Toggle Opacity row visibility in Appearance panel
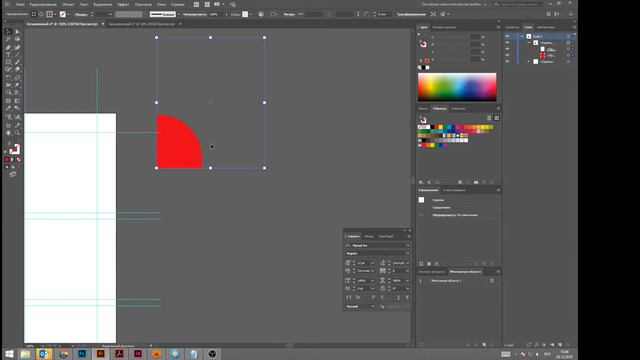 (421, 215)
